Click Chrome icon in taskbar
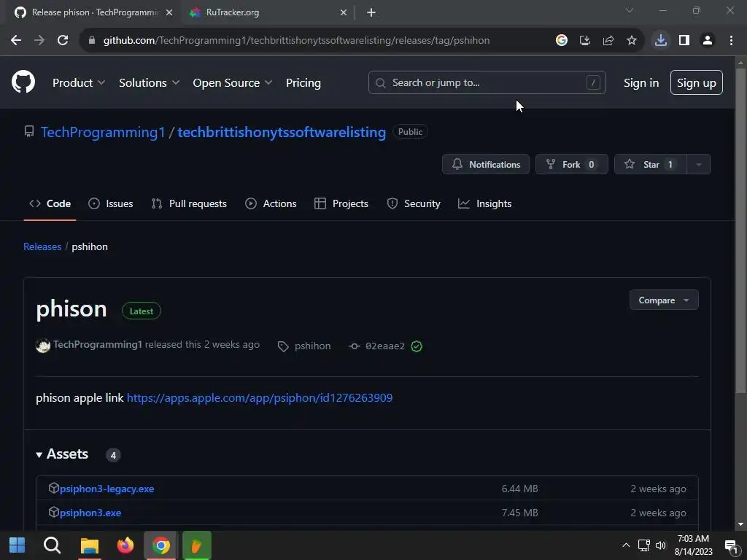Screen dimensions: 747x560 (161, 545)
